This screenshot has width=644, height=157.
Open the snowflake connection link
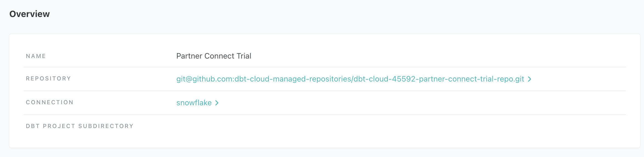tap(194, 103)
